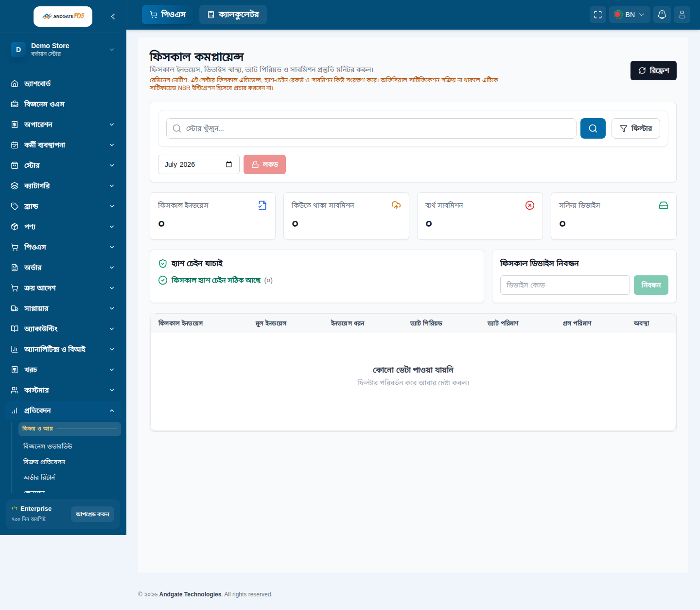
Task: Open the July 2026 calendar picker icon
Action: click(229, 164)
